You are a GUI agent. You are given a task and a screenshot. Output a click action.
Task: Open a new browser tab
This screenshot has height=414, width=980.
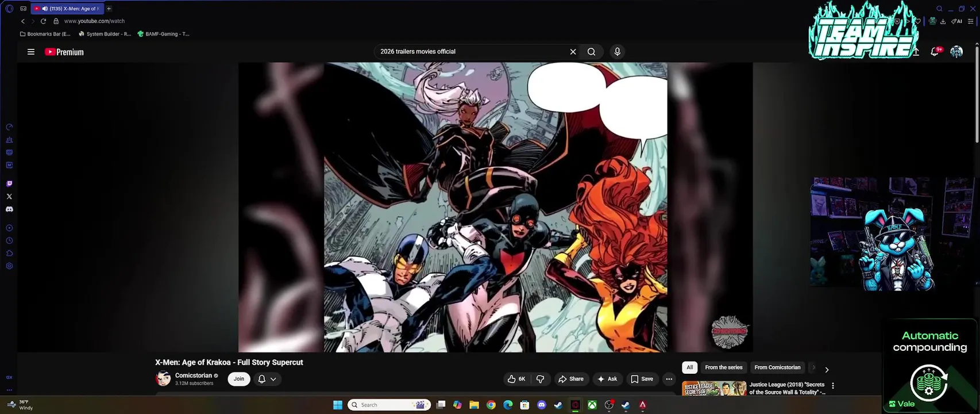(109, 9)
